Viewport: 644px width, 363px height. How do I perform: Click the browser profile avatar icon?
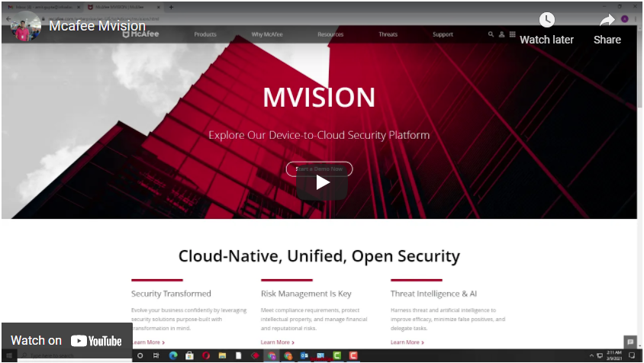[624, 19]
